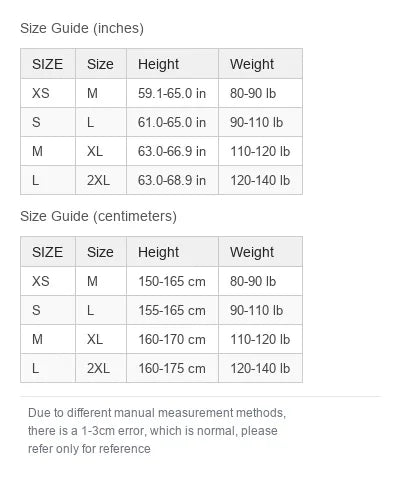Click 2XL size cell in centimeters table
This screenshot has height=490, width=400.
click(x=101, y=368)
